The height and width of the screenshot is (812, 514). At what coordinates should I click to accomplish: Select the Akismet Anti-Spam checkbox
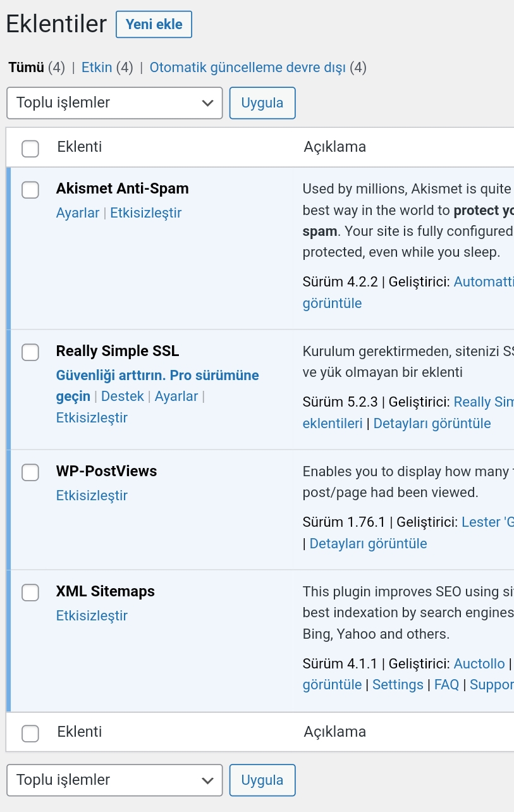30,189
